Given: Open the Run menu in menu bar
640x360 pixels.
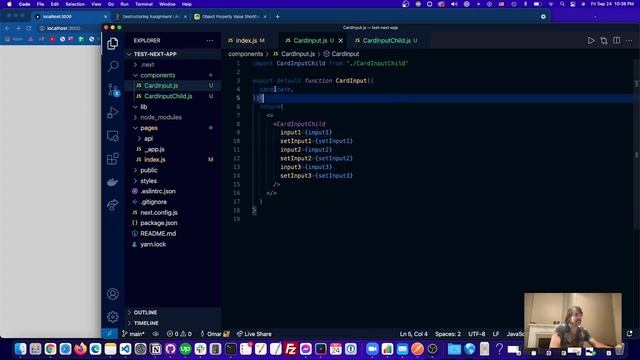Looking at the screenshot, I should [x=124, y=4].
